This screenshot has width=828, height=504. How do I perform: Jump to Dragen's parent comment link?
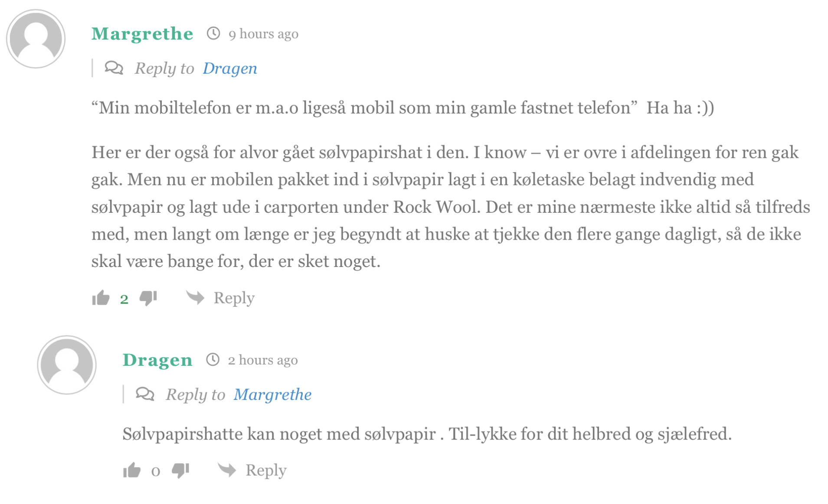tap(230, 68)
